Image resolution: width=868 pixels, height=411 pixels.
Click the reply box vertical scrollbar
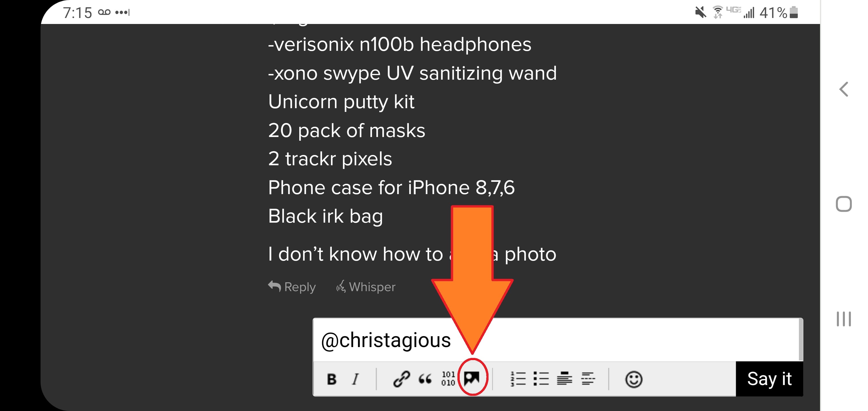(x=801, y=340)
